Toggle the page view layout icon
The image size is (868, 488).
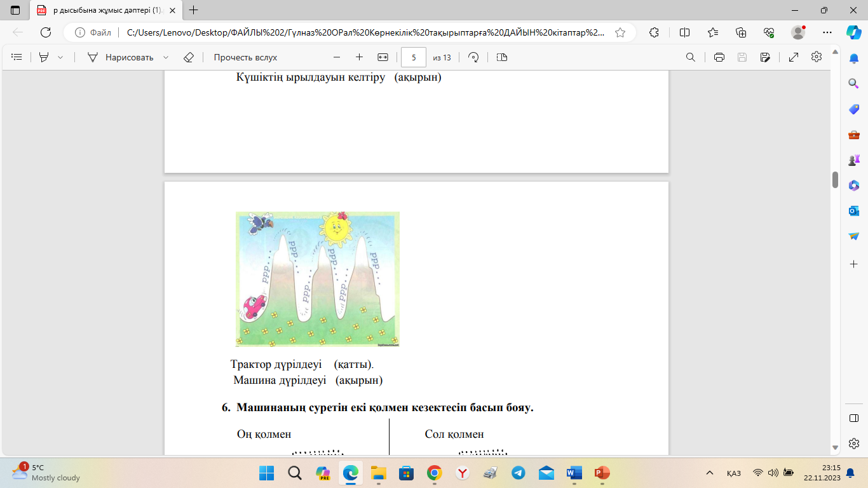pyautogui.click(x=502, y=57)
